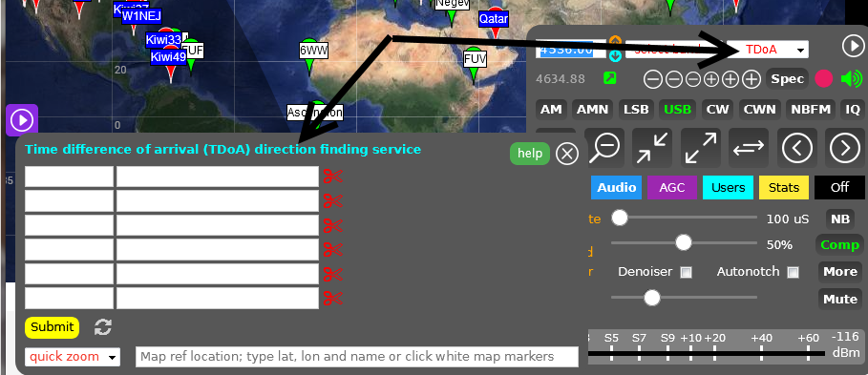Click the red record circle button

[824, 79]
